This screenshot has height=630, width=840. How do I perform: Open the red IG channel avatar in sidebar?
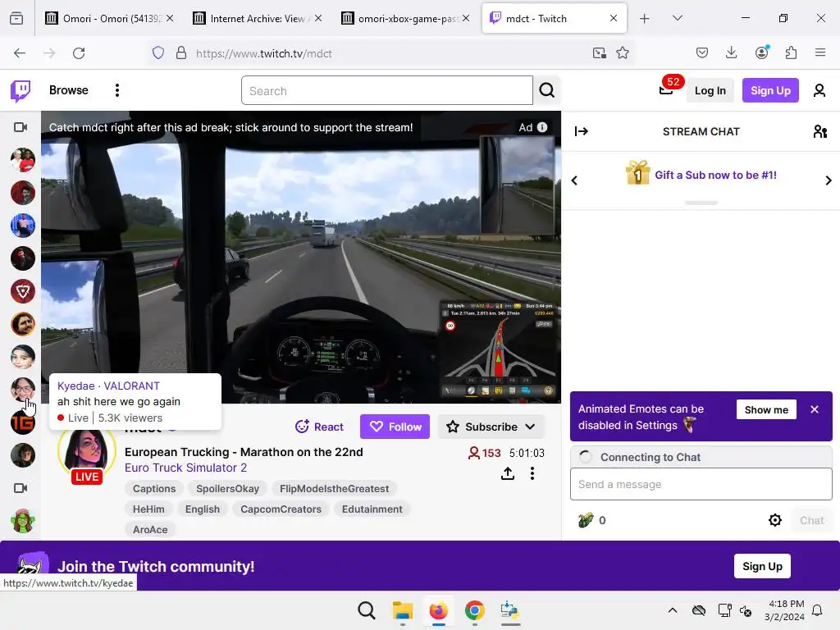[x=22, y=422]
